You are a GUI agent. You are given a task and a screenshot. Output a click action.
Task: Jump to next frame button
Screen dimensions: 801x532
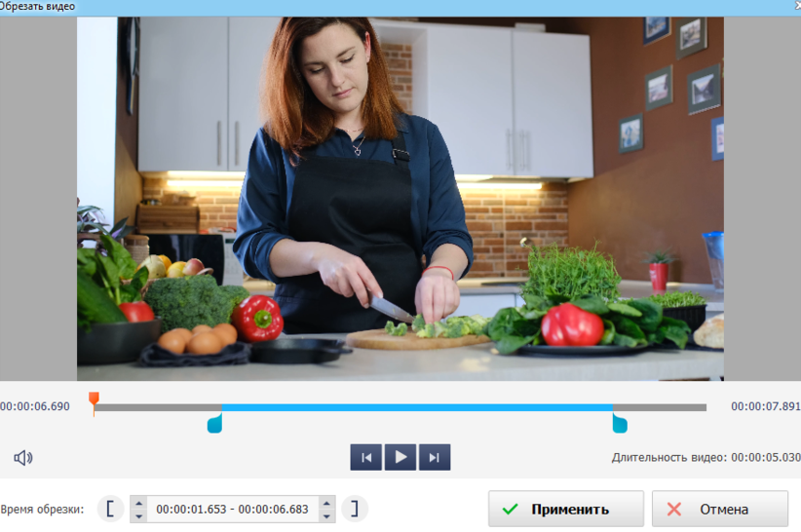[x=436, y=457]
